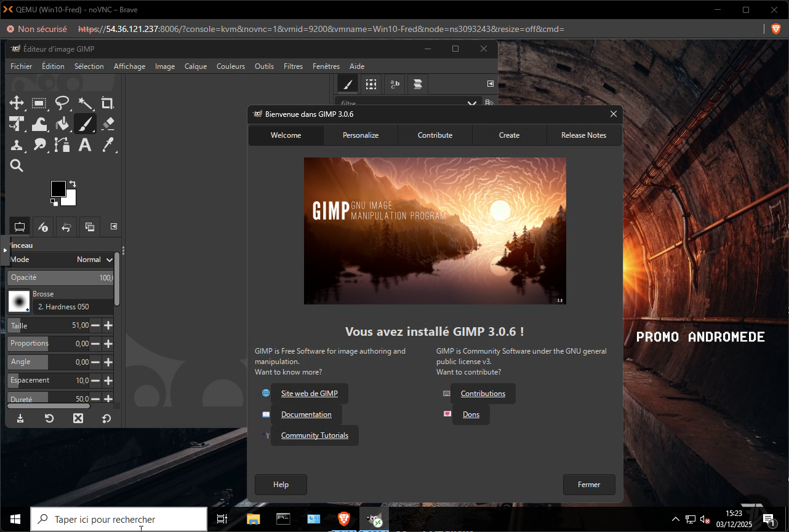789x532 pixels.
Task: Click the Fermer button
Action: (588, 485)
